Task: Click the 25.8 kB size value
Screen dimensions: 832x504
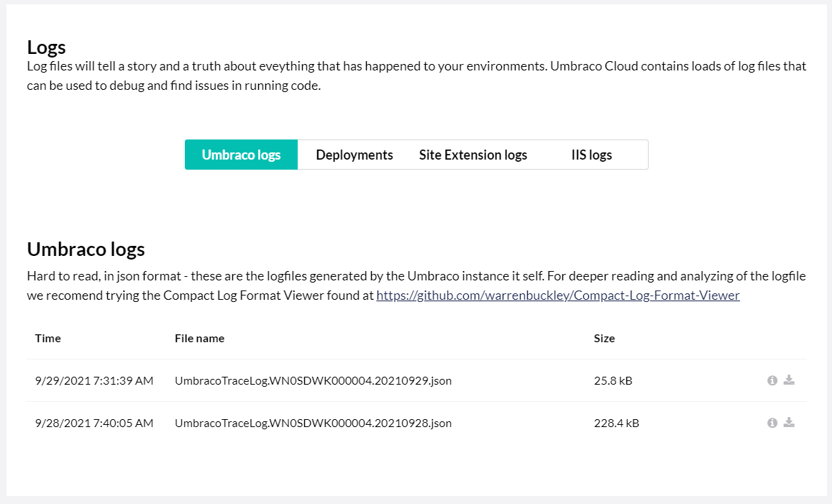Action: coord(613,380)
